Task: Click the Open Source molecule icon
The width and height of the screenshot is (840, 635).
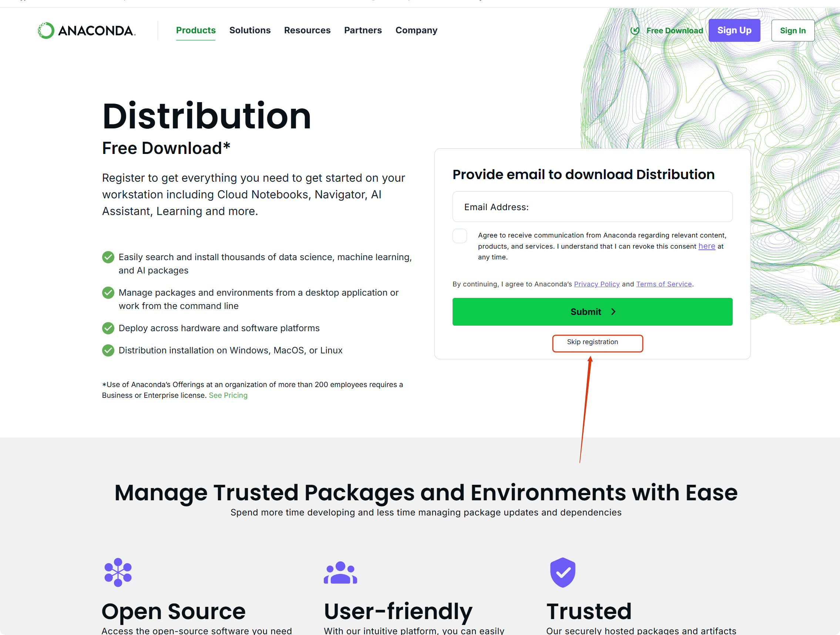Action: [118, 572]
